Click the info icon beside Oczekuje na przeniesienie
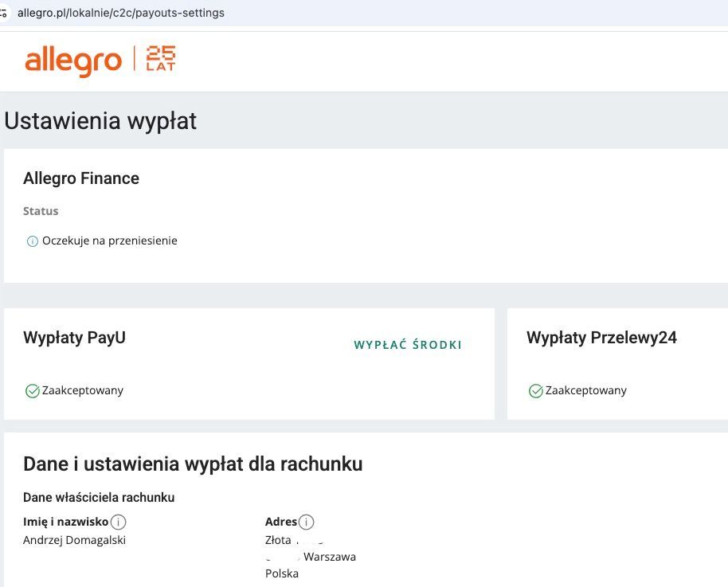Viewport: 728px width, 587px height. point(33,241)
